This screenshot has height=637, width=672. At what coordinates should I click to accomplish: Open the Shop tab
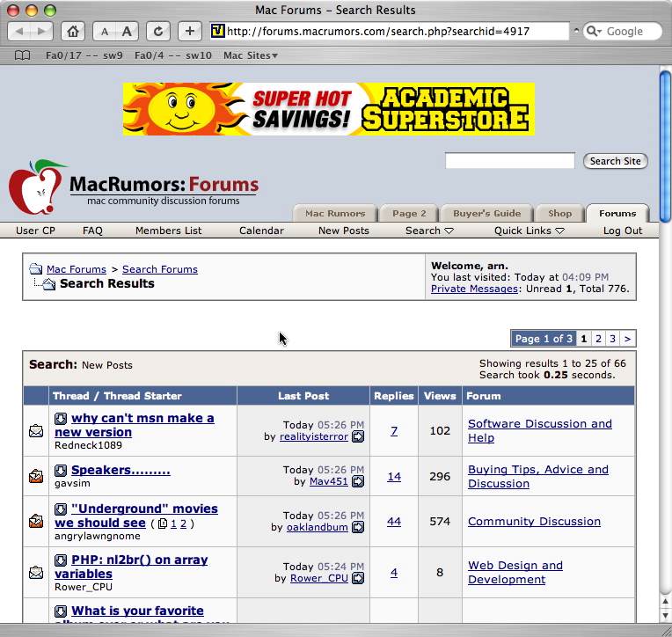coord(559,213)
